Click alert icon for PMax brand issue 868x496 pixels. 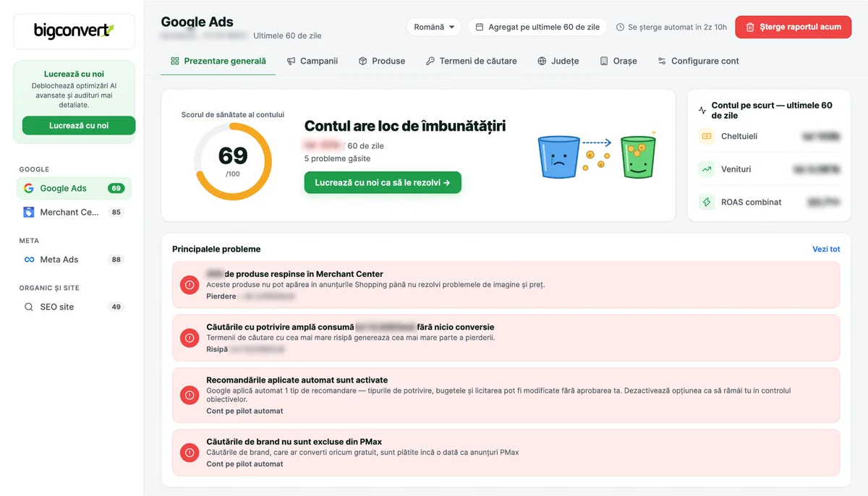pos(190,453)
